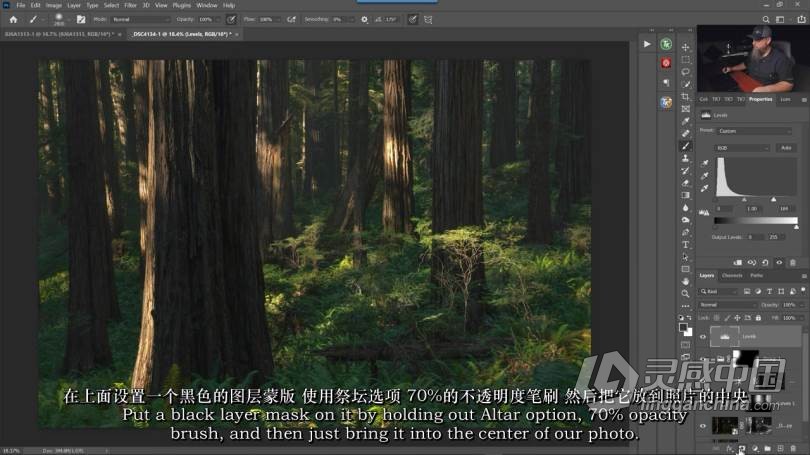The image size is (810, 455).
Task: Expand the layer blend mode Normal dropdown
Action: click(726, 304)
